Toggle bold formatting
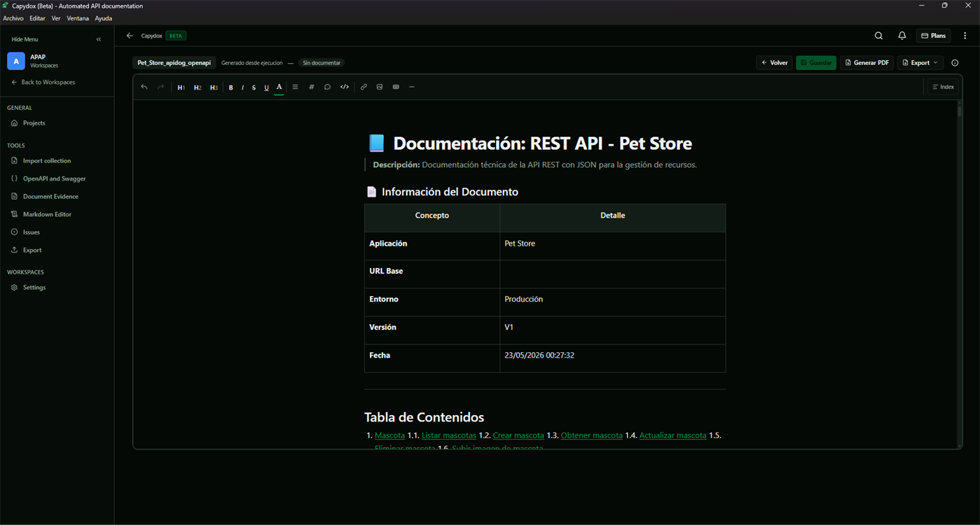Viewport: 980px width, 525px height. [231, 87]
